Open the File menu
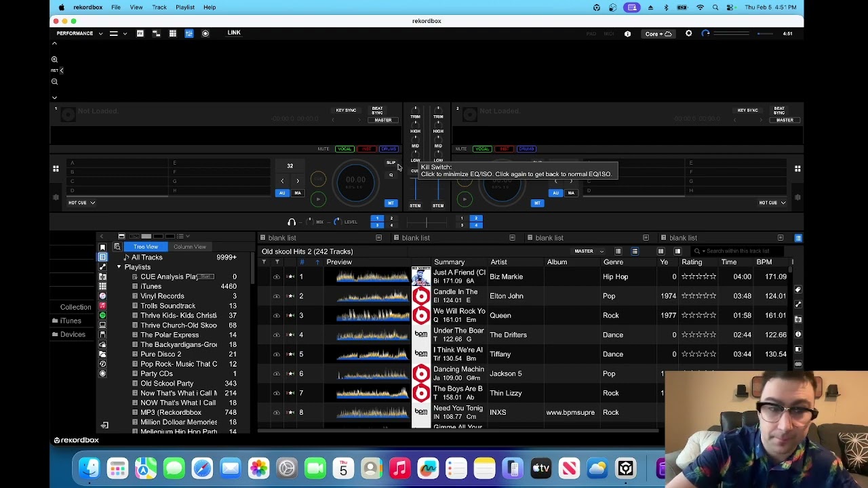The height and width of the screenshot is (488, 868). (x=116, y=7)
